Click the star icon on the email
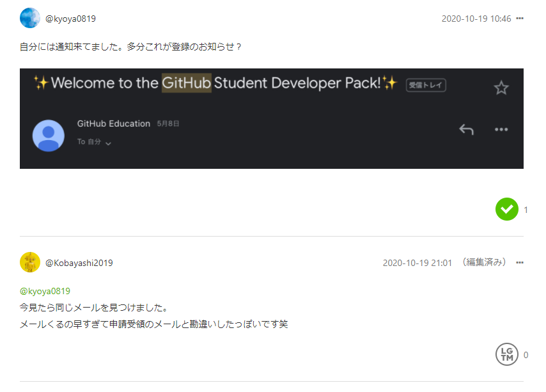 coord(501,88)
